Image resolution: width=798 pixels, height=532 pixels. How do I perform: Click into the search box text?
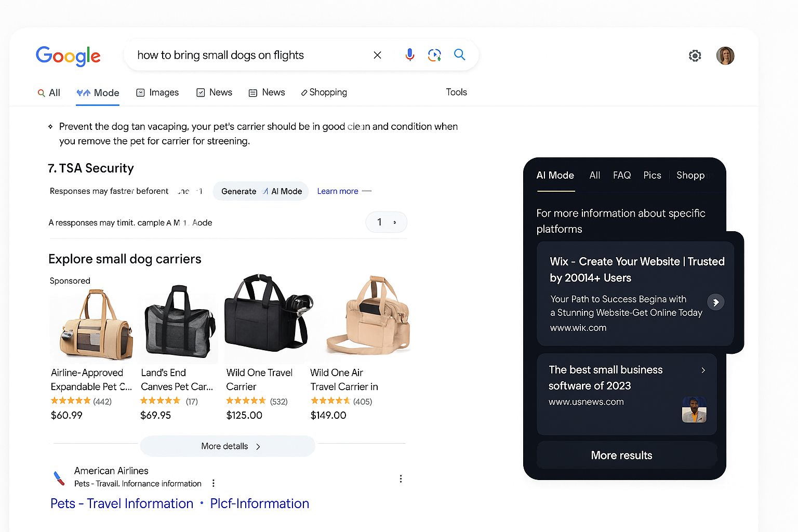[220, 55]
